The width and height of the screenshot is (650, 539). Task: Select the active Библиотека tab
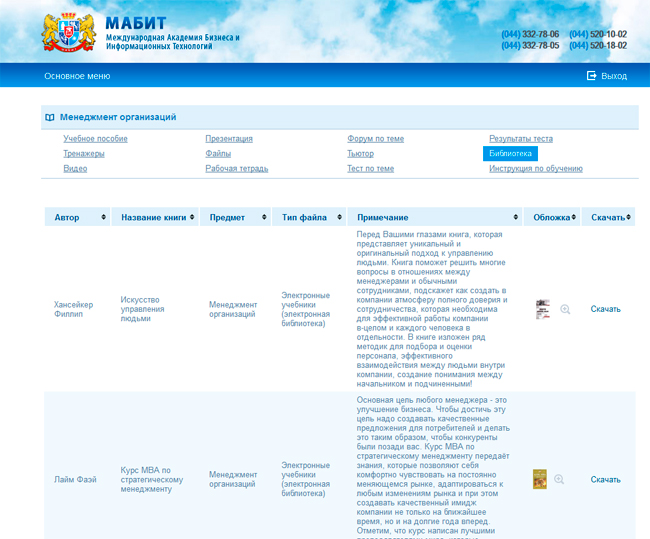(510, 154)
